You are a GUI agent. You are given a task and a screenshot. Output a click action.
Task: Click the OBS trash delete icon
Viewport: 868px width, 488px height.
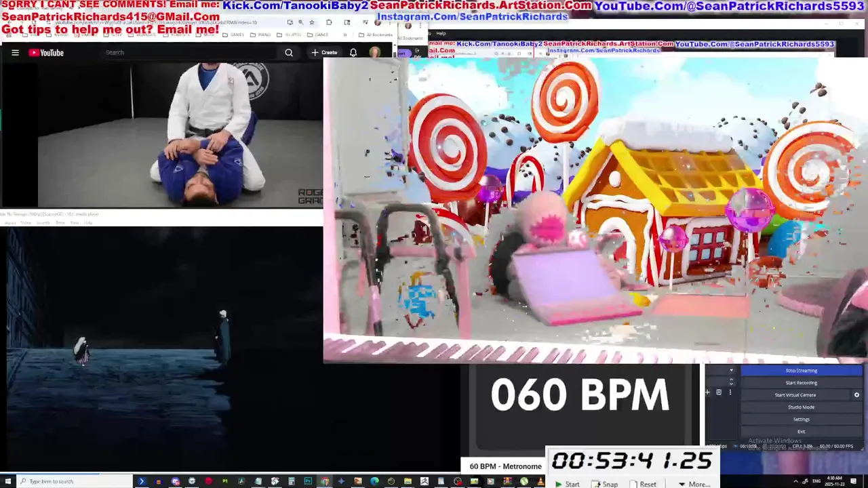click(719, 392)
